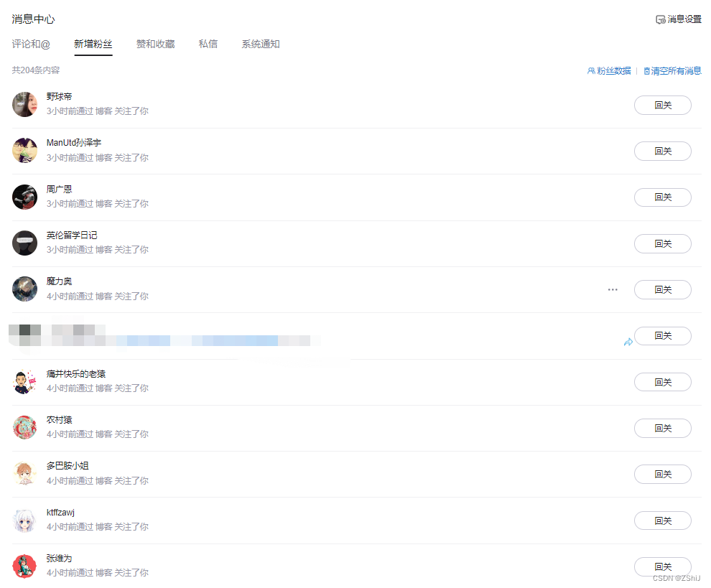
Task: Click 清空所有消息 link
Action: tap(672, 71)
